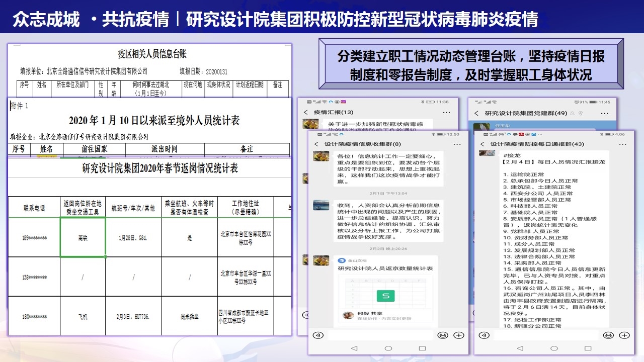Click the 派出时间 column header

point(164,149)
